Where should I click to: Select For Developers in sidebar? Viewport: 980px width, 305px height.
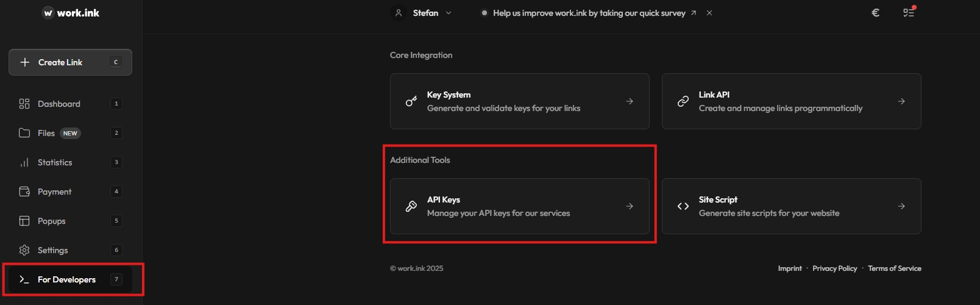66,279
